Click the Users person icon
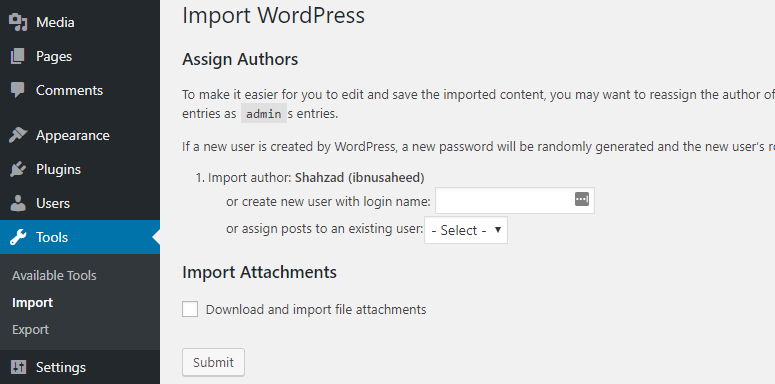The width and height of the screenshot is (775, 384). pyautogui.click(x=18, y=203)
